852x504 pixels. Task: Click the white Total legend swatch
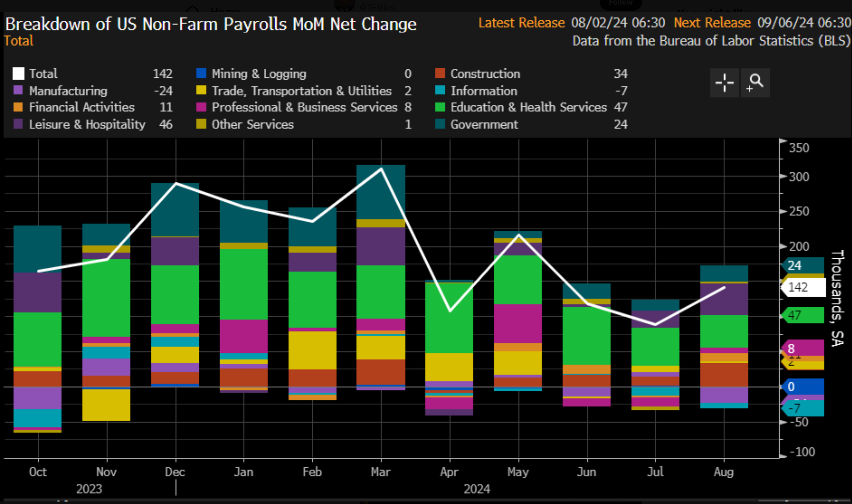(x=18, y=73)
